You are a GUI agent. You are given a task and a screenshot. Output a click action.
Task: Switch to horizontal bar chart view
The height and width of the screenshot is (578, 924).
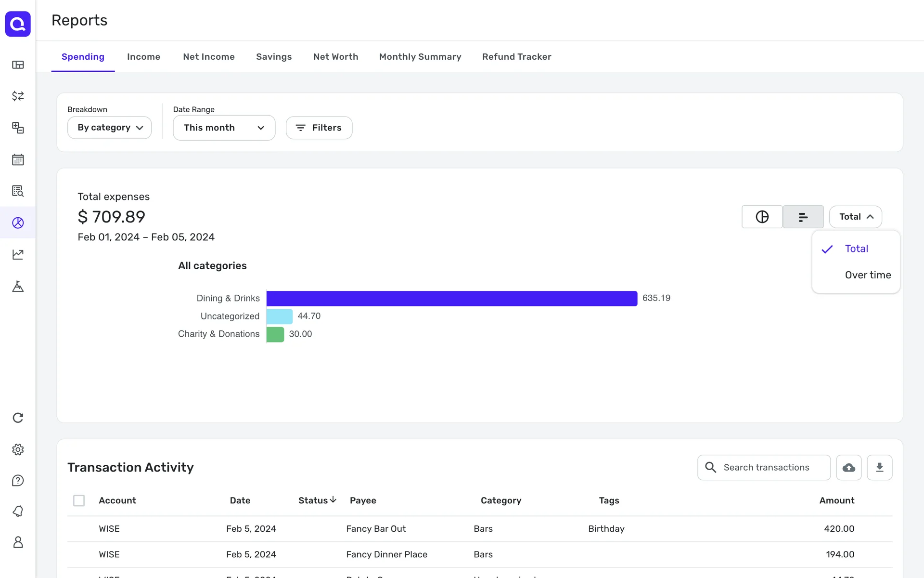click(x=803, y=217)
